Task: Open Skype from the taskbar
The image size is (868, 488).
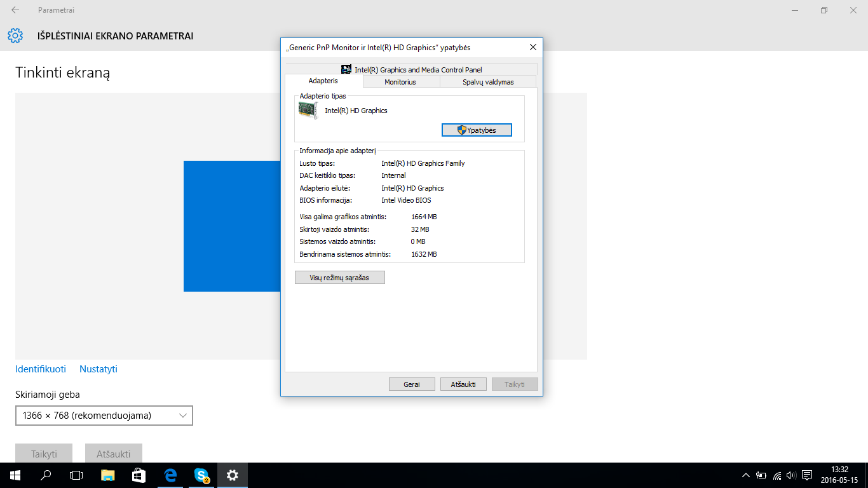Action: 201,475
